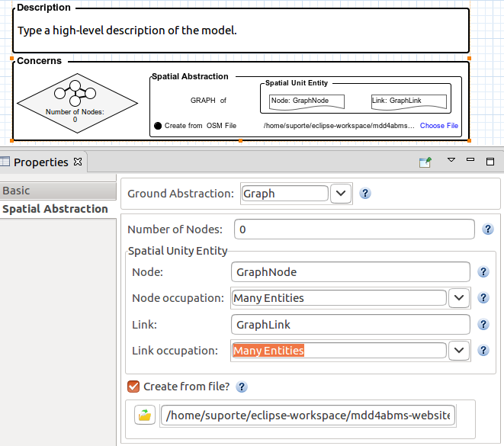Open the Link occupation dropdown

click(458, 351)
